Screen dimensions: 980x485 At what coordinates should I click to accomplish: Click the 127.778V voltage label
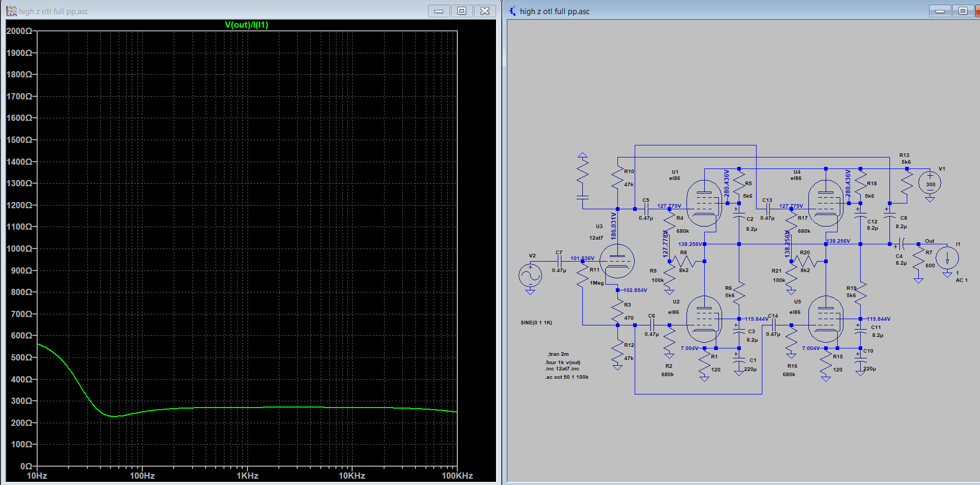pyautogui.click(x=665, y=244)
